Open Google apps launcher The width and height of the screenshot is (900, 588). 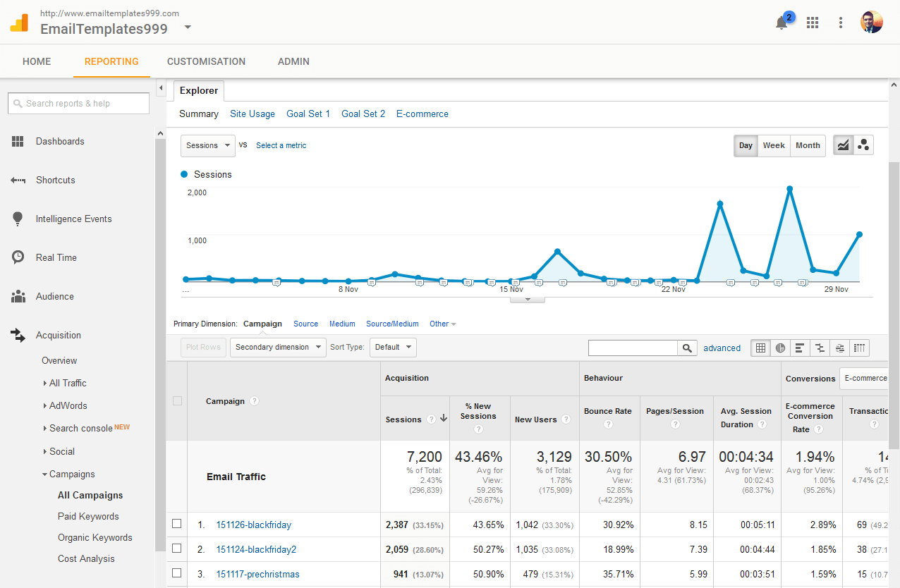coord(813,23)
